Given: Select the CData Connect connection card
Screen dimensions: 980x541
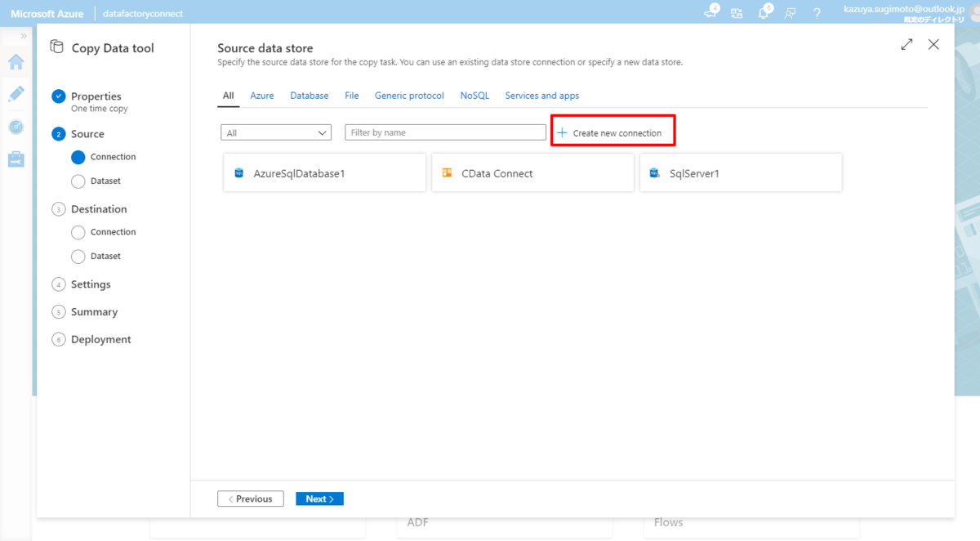Looking at the screenshot, I should (x=533, y=172).
